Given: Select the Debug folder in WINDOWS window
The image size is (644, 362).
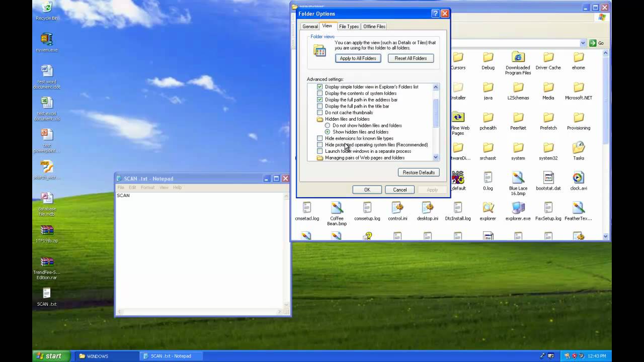Looking at the screenshot, I should coord(488,61).
